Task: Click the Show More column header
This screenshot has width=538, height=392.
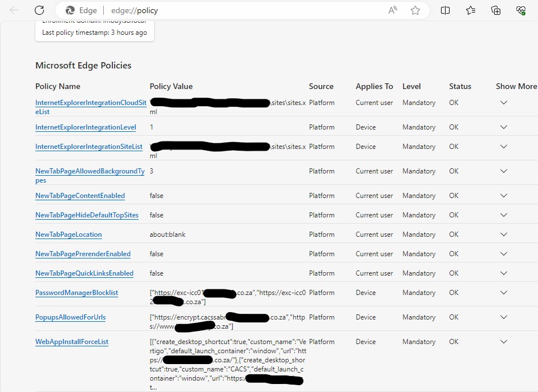Action: [x=516, y=86]
